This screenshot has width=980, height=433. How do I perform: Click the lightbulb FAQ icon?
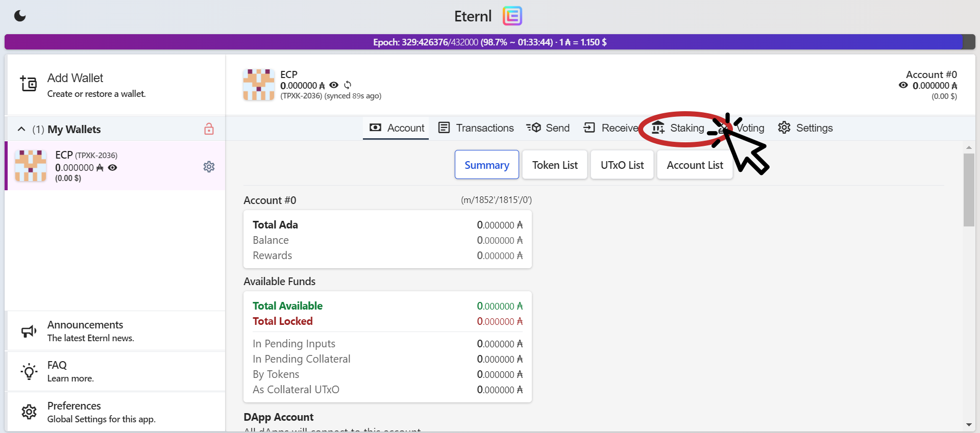[29, 371]
